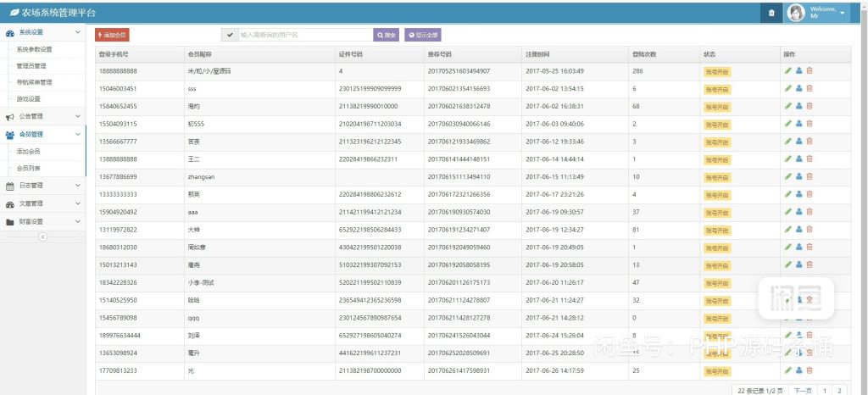Click the trash icon in top header bar
The width and height of the screenshot is (868, 395).
tap(771, 13)
